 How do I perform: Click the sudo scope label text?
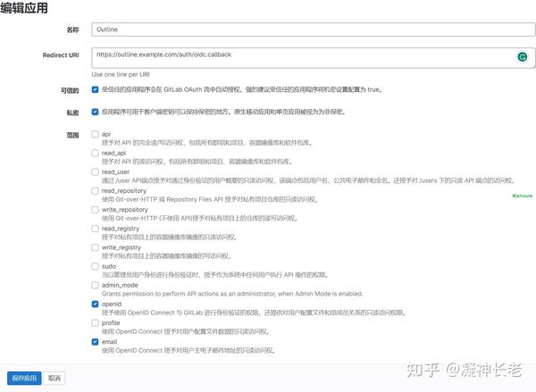tap(109, 266)
